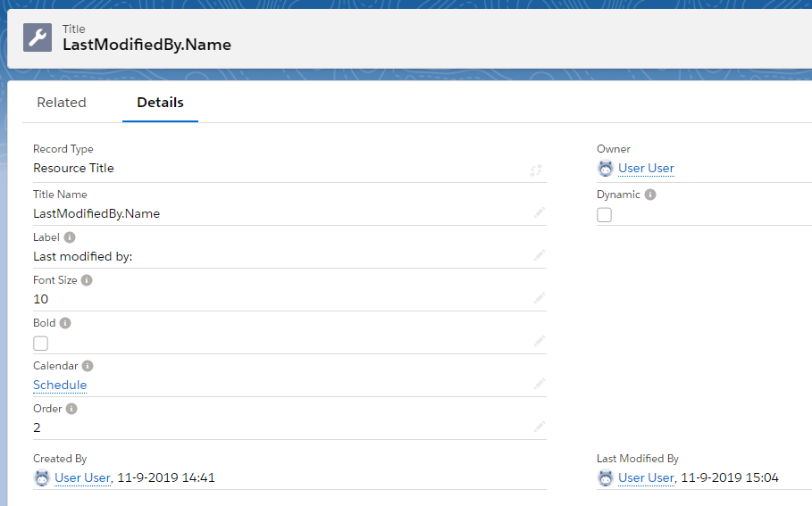Select the Details tab

point(160,103)
